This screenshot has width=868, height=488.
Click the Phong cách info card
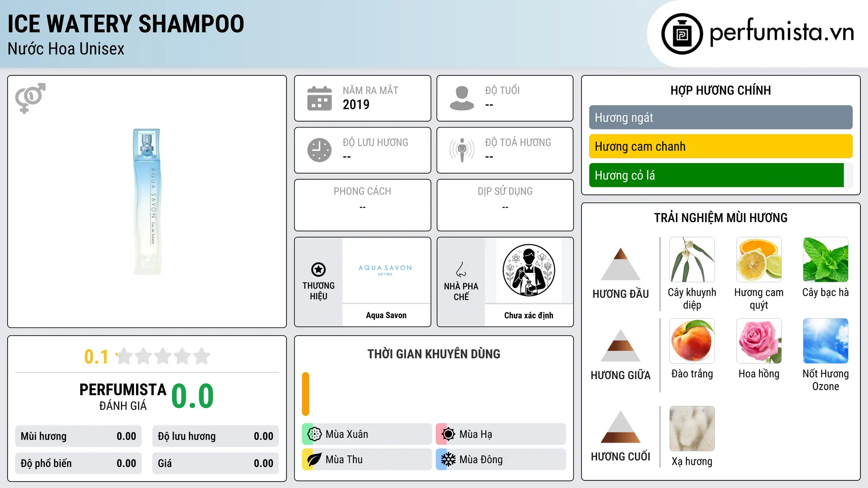(x=362, y=205)
